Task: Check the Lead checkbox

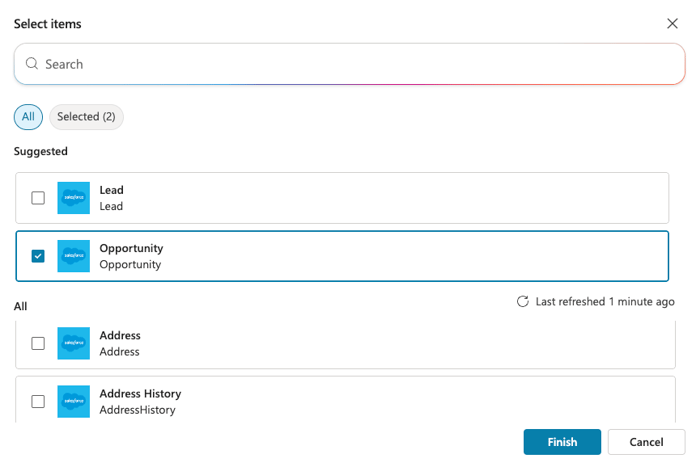Action: pyautogui.click(x=38, y=198)
